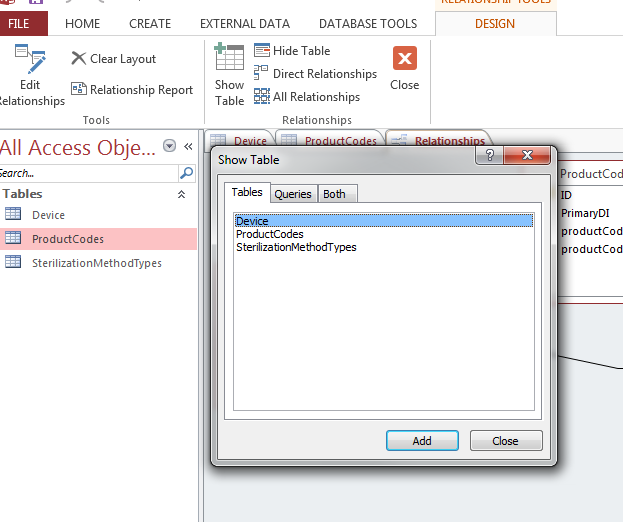Collapse the navigation pane with double chevron
This screenshot has width=623, height=522.
pos(188,147)
